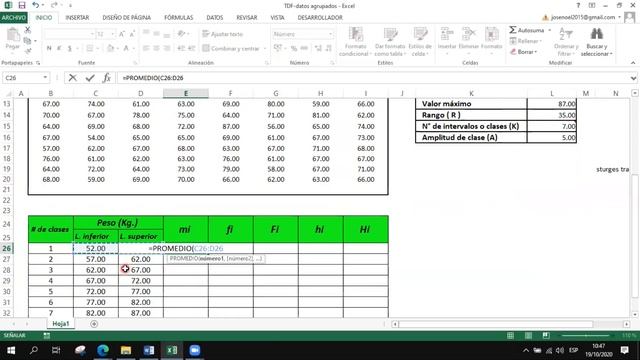
Task: Add a new sheet with plus icon
Action: (94, 324)
